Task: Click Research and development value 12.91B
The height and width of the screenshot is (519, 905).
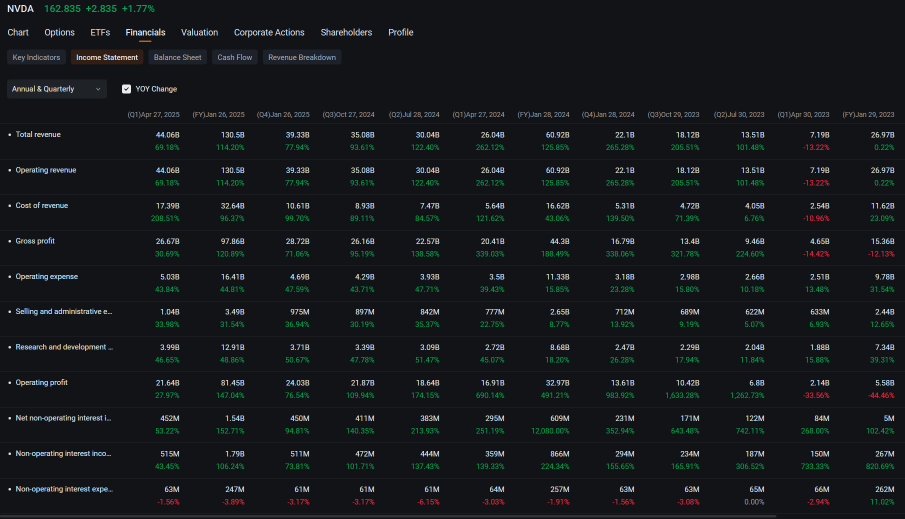Action: click(x=233, y=348)
